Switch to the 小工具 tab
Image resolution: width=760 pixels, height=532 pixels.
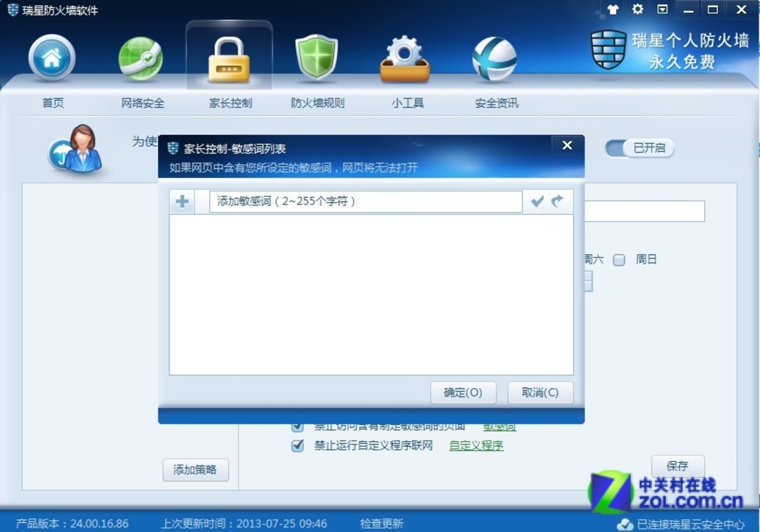coord(408,103)
